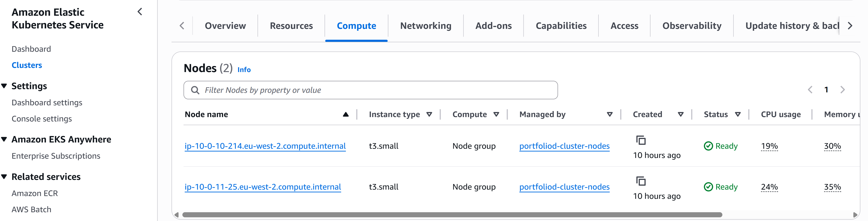Switch to the Add-ons tab
Image resolution: width=868 pixels, height=221 pixels.
click(493, 26)
